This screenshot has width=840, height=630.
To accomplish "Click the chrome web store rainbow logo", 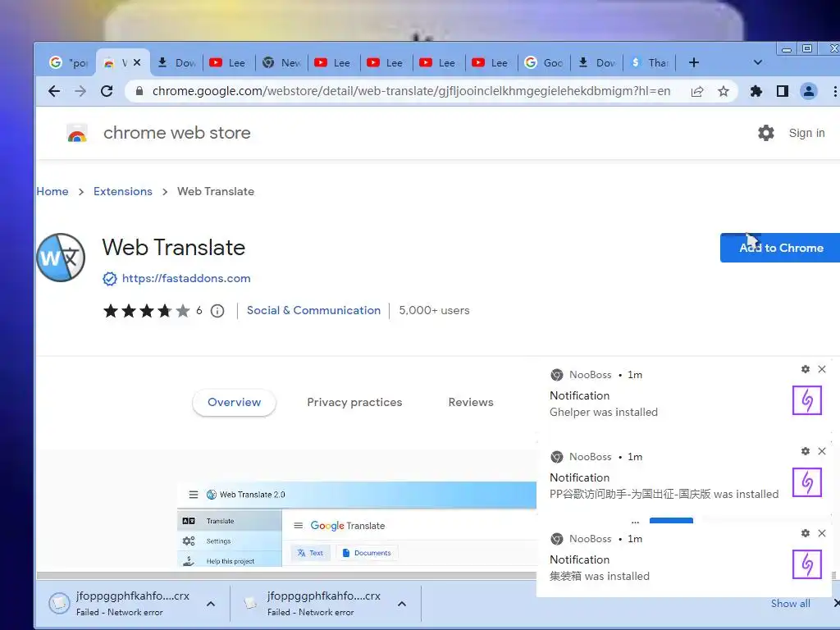I will coord(77,134).
